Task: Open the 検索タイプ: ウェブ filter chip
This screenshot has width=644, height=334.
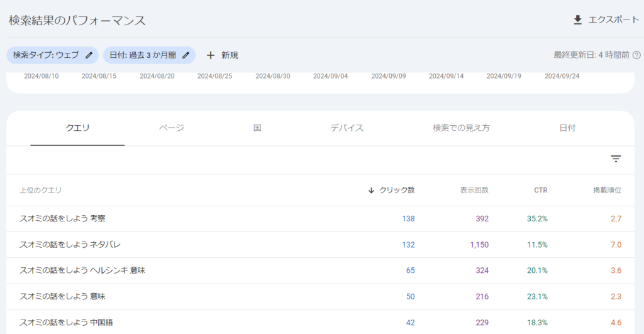Action: coord(53,55)
